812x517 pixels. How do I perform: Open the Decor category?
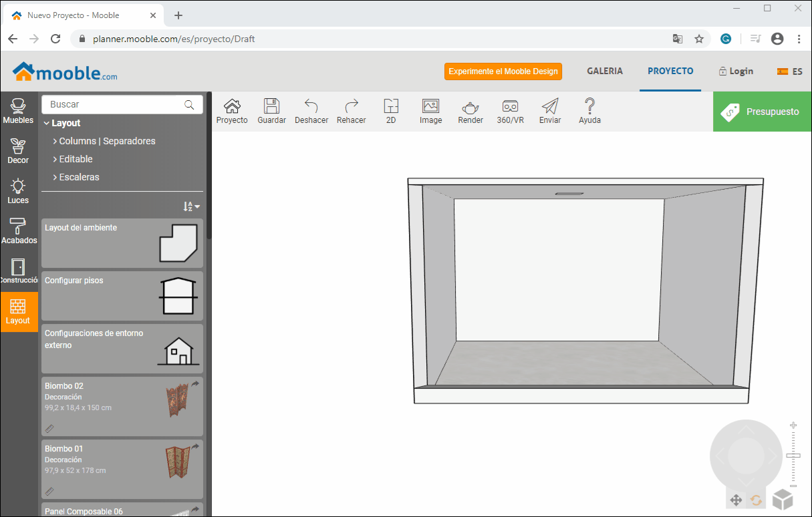point(18,152)
